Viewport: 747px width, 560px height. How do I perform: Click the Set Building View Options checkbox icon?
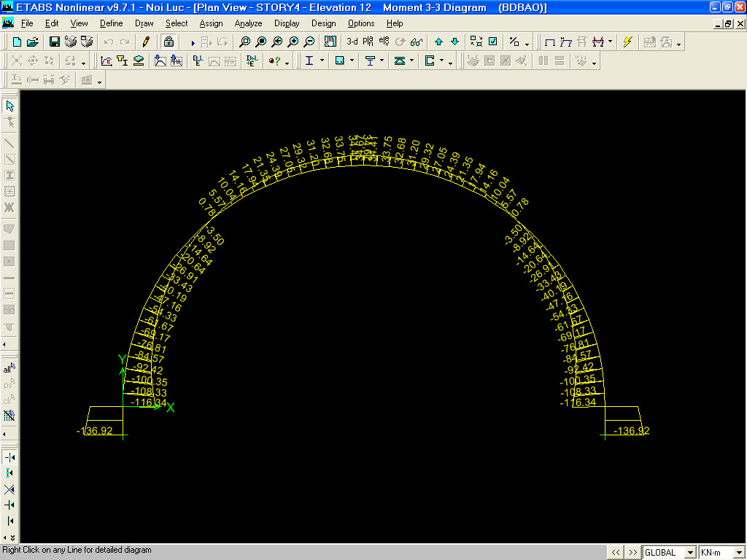tap(492, 42)
